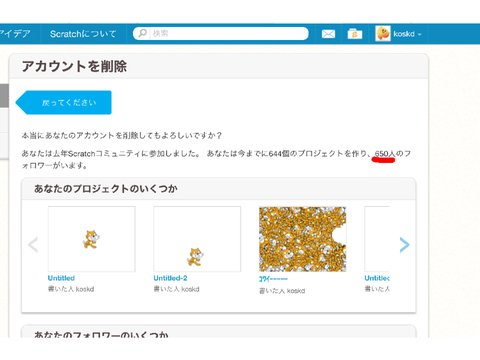Click author text under Untitled-2
This screenshot has width=480, height=360.
tap(176, 289)
